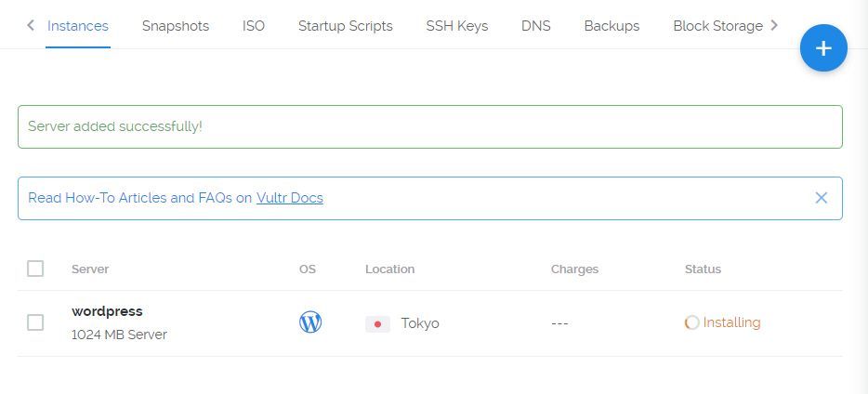Viewport: 868px width, 394px height.
Task: Click the blue plus deploy button
Action: coord(823,47)
